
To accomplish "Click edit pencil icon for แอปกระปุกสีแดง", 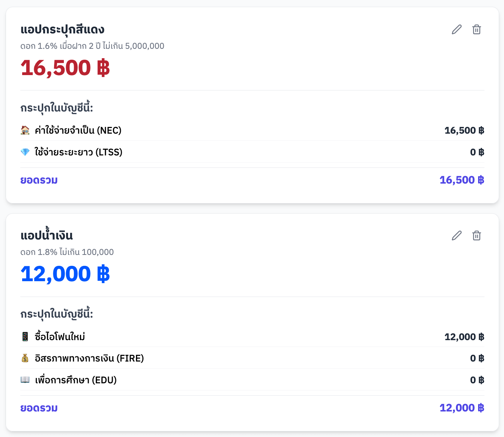I will 457,29.
